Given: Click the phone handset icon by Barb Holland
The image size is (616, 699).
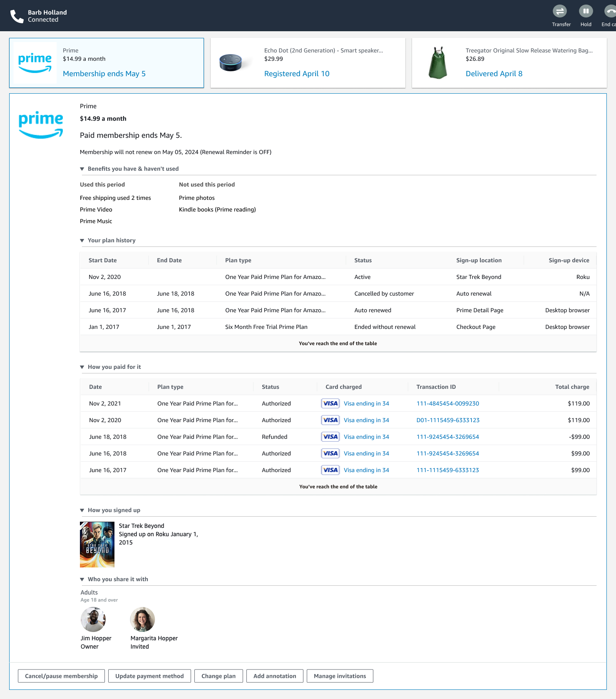Looking at the screenshot, I should 17,16.
